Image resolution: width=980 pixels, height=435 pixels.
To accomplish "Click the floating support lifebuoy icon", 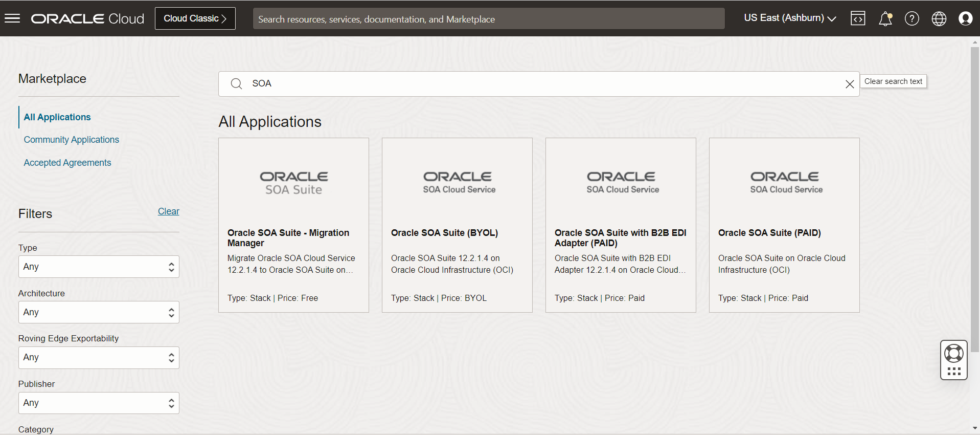I will click(953, 354).
